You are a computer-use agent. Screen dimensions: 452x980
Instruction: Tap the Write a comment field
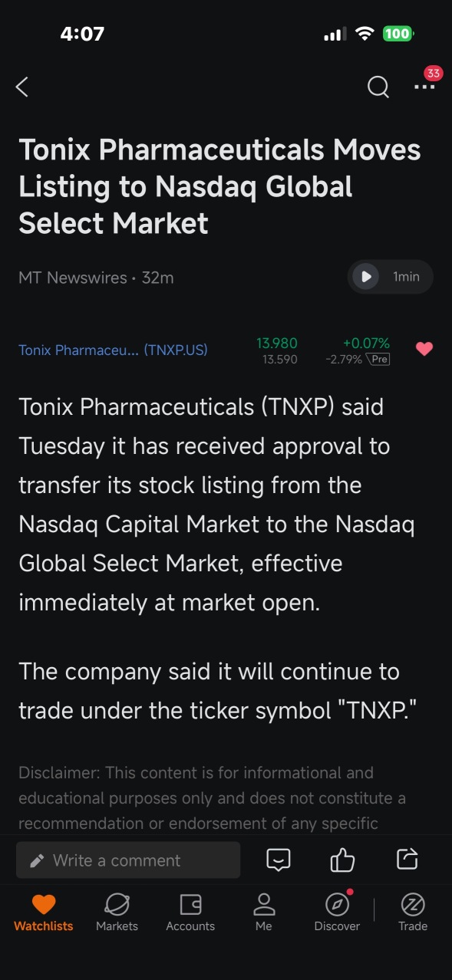click(128, 860)
